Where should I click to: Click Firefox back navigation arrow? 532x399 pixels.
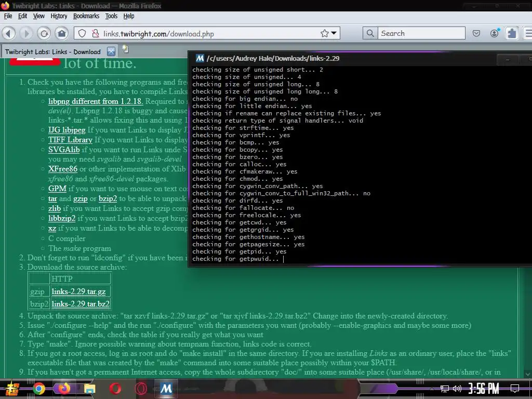(x=9, y=33)
